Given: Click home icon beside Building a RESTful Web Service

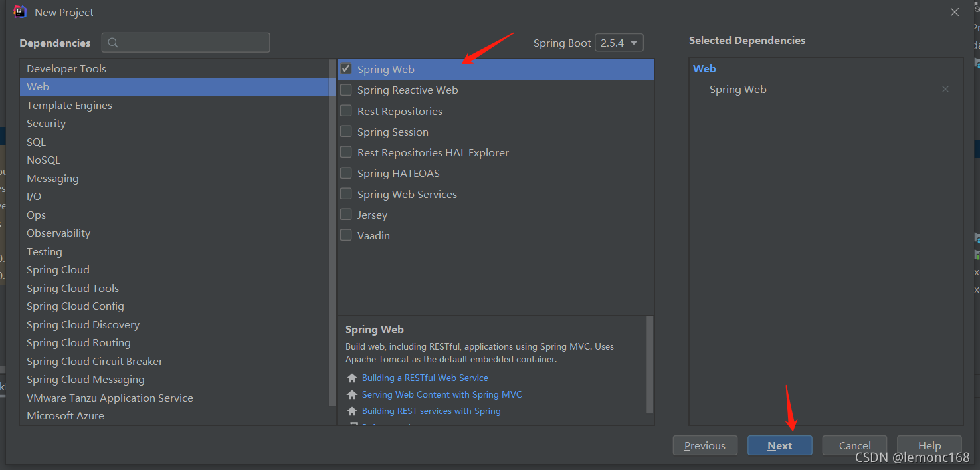Looking at the screenshot, I should 352,378.
